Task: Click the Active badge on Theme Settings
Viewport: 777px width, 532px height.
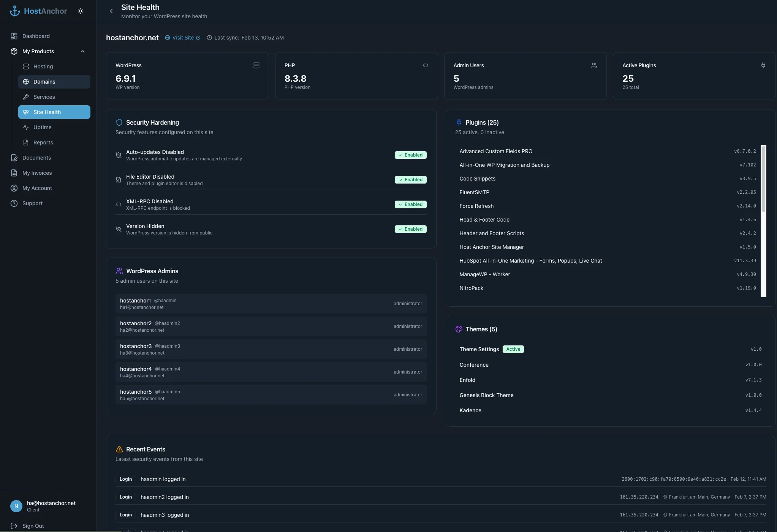Action: pyautogui.click(x=513, y=349)
